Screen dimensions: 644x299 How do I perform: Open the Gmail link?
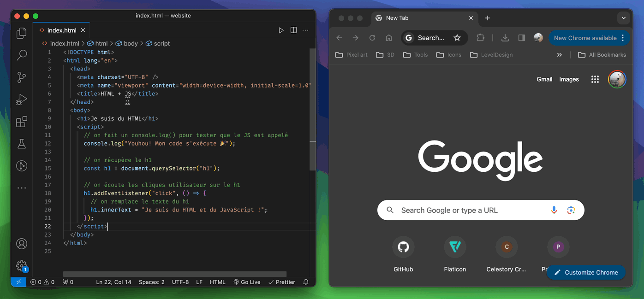pos(544,79)
